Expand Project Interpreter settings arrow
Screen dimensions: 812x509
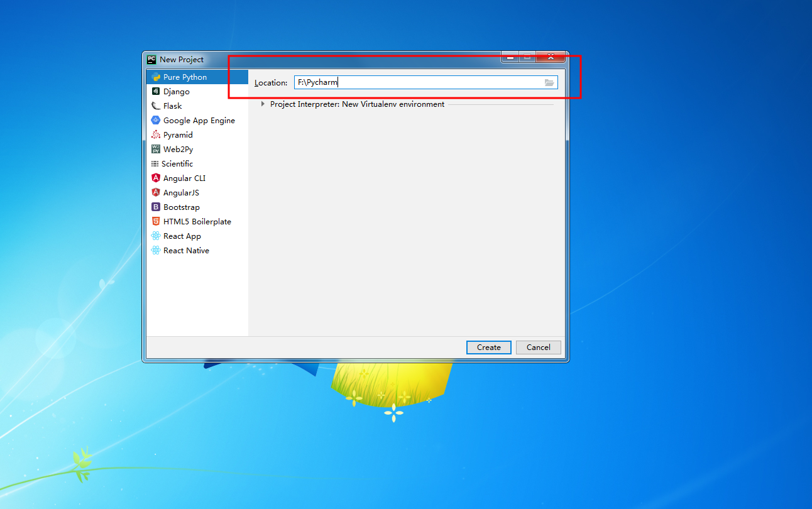coord(263,104)
